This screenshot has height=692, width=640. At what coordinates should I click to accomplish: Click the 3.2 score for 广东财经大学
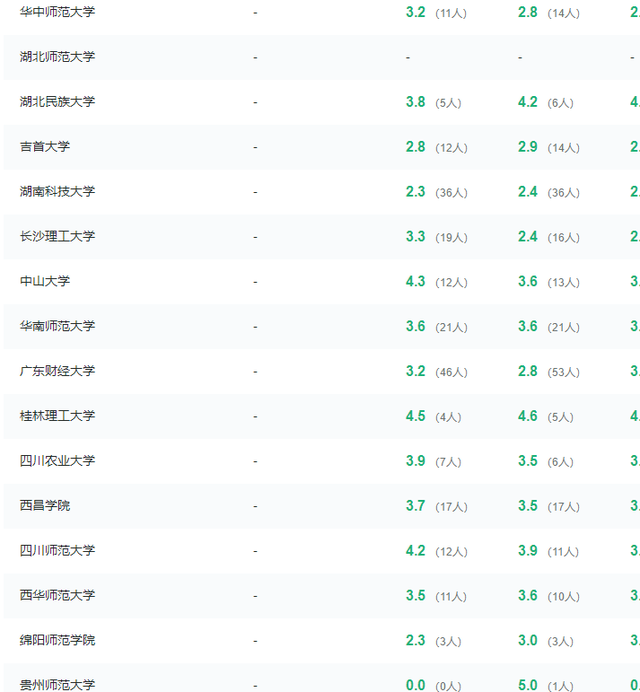coord(415,371)
